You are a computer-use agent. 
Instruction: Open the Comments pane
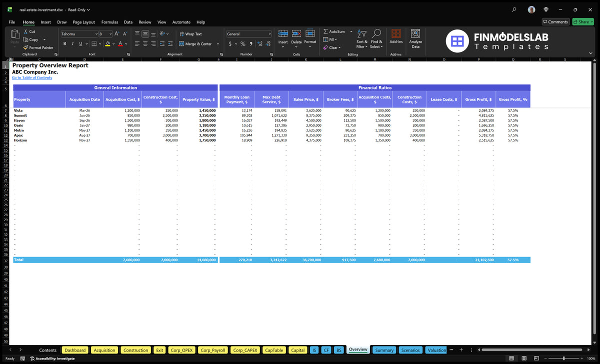[x=555, y=21]
